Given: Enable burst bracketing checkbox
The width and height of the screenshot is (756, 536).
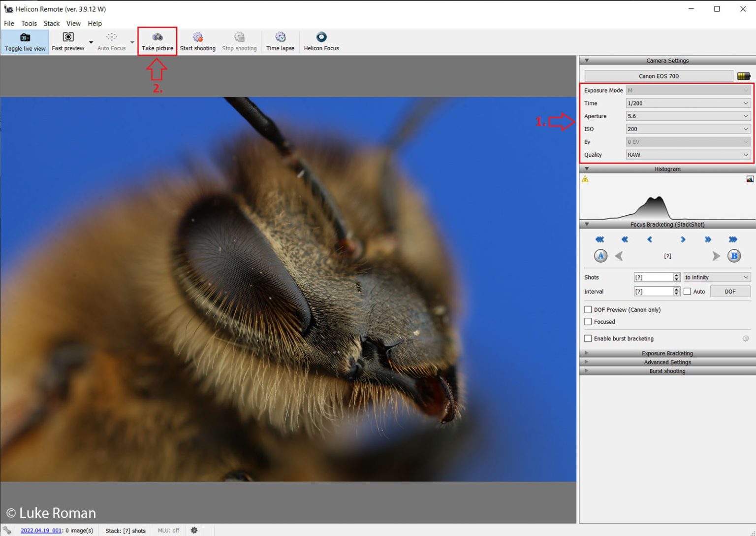Looking at the screenshot, I should click(x=588, y=338).
